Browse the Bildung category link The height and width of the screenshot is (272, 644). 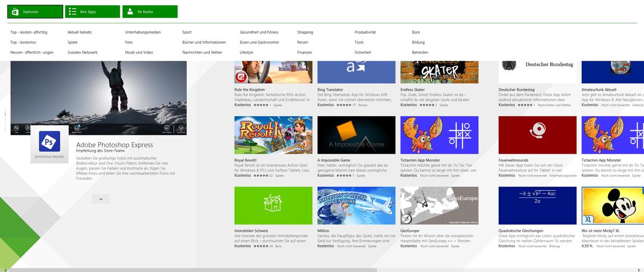[x=418, y=42]
